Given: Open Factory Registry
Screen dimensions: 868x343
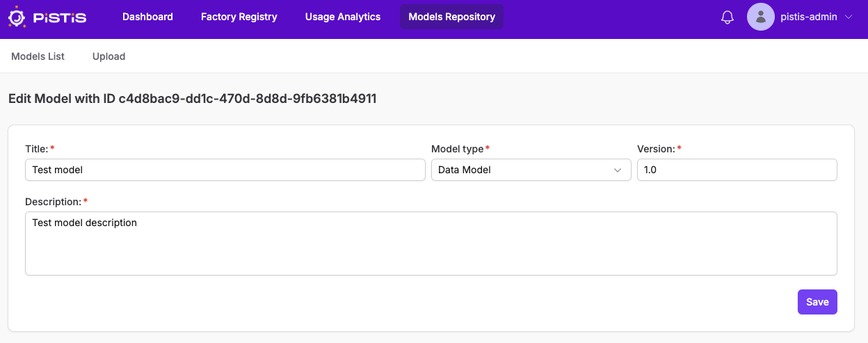Looking at the screenshot, I should [239, 17].
